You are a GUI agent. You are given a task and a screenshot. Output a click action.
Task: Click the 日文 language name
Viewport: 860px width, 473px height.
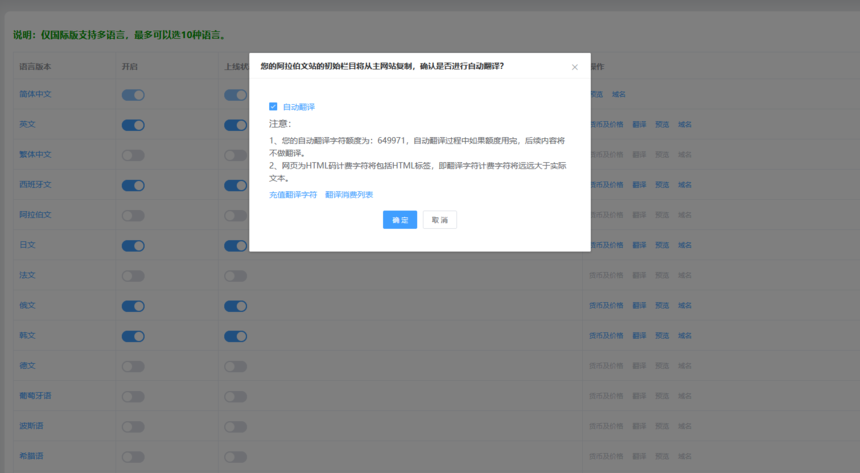click(27, 245)
